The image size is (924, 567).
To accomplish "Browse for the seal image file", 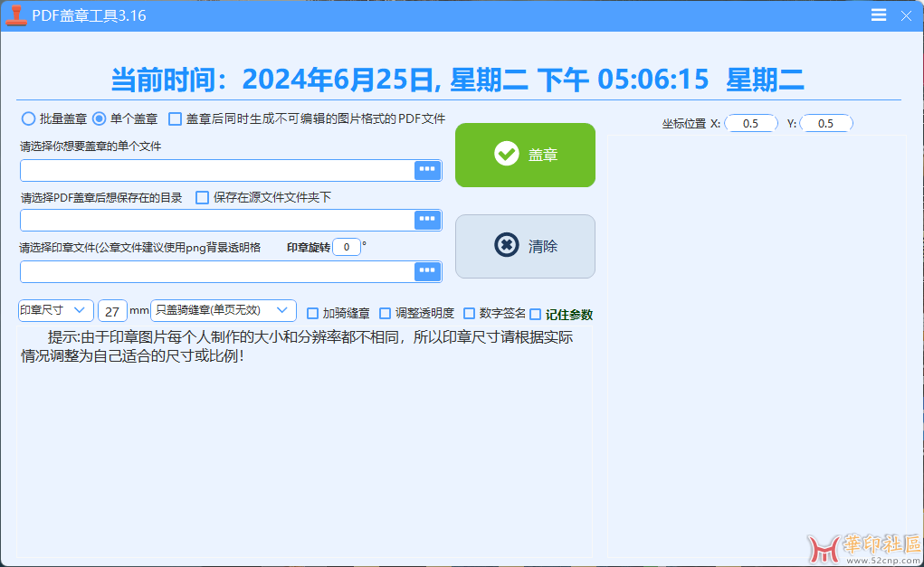I will 427,271.
